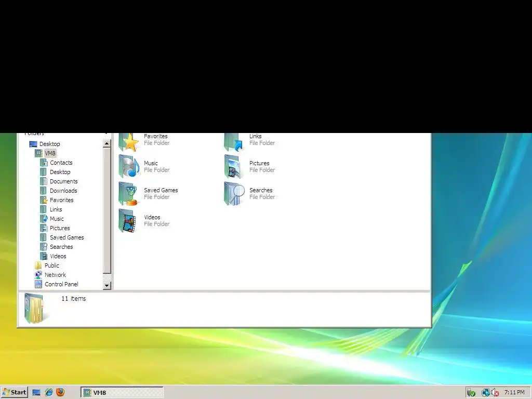The width and height of the screenshot is (532, 399).
Task: Open the Links folder icon
Action: [x=234, y=142]
